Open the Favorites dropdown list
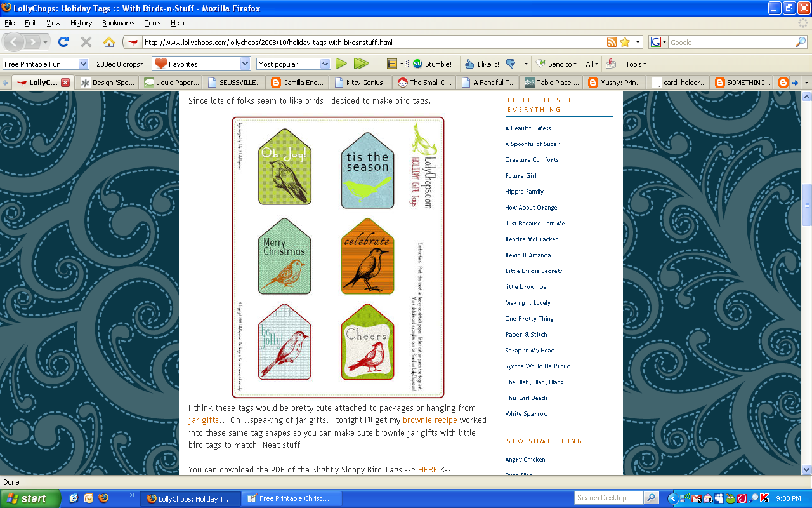 pyautogui.click(x=246, y=63)
